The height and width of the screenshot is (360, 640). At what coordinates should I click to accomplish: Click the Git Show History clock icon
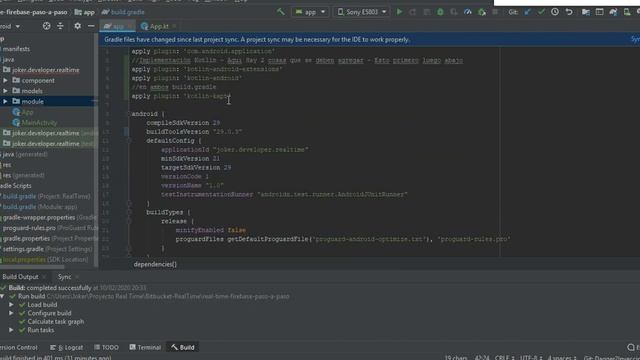click(555, 12)
